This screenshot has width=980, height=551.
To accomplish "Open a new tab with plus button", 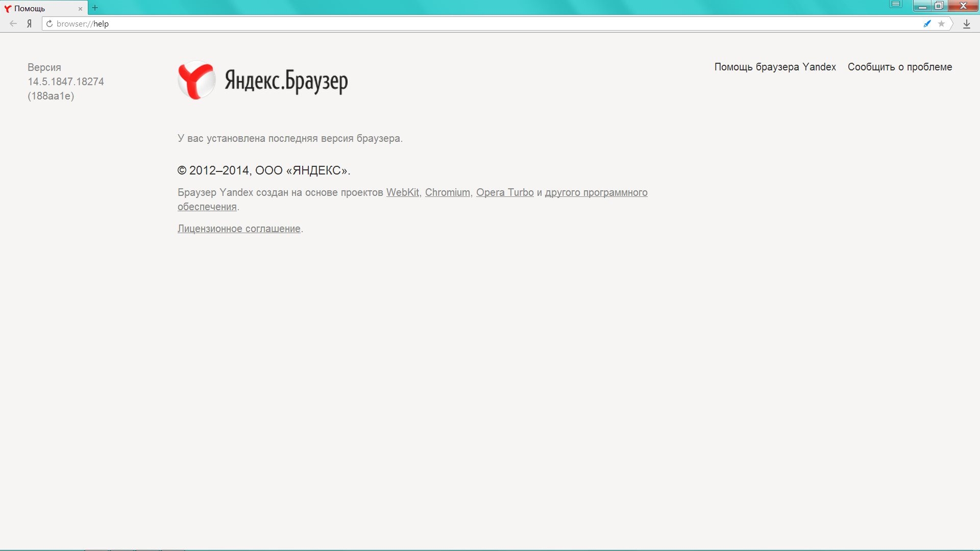I will [x=95, y=8].
